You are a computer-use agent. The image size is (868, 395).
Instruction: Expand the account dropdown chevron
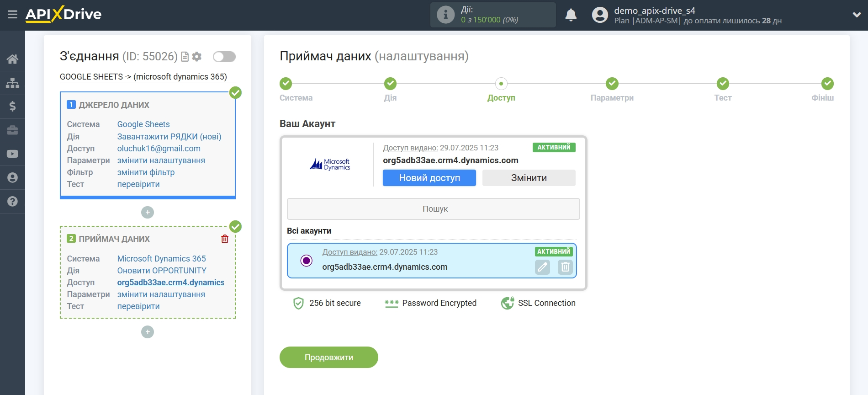coord(857,15)
